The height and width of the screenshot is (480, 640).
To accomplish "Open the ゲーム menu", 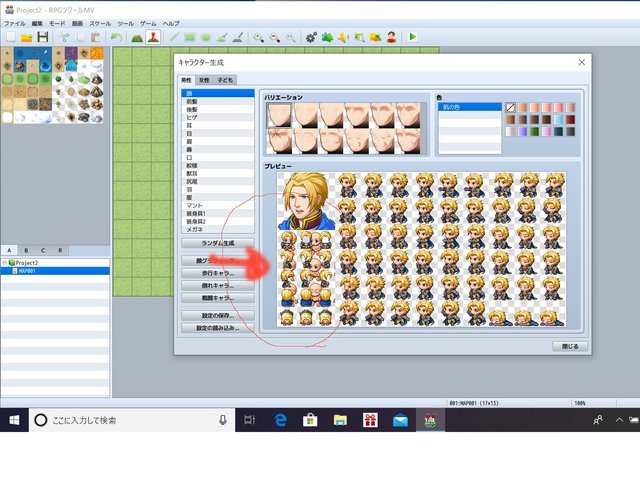I will [x=148, y=23].
